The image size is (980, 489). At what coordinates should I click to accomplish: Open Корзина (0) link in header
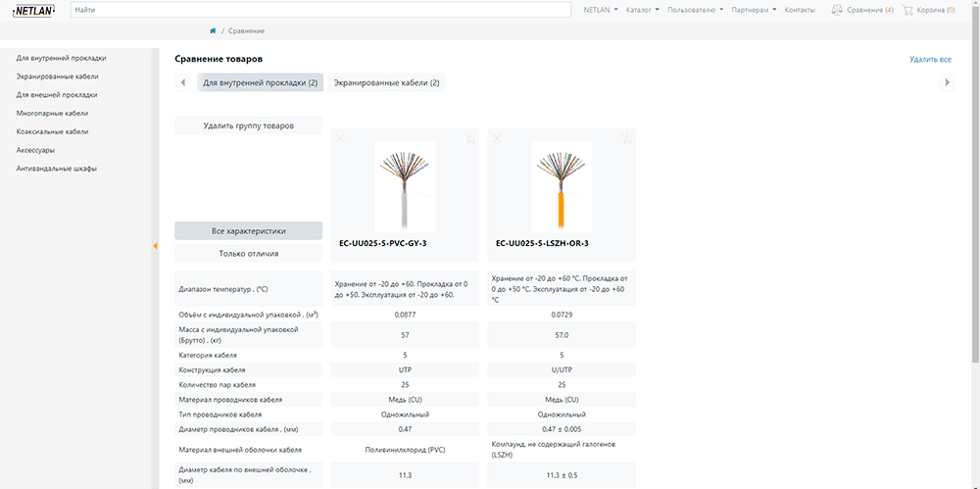pos(936,10)
